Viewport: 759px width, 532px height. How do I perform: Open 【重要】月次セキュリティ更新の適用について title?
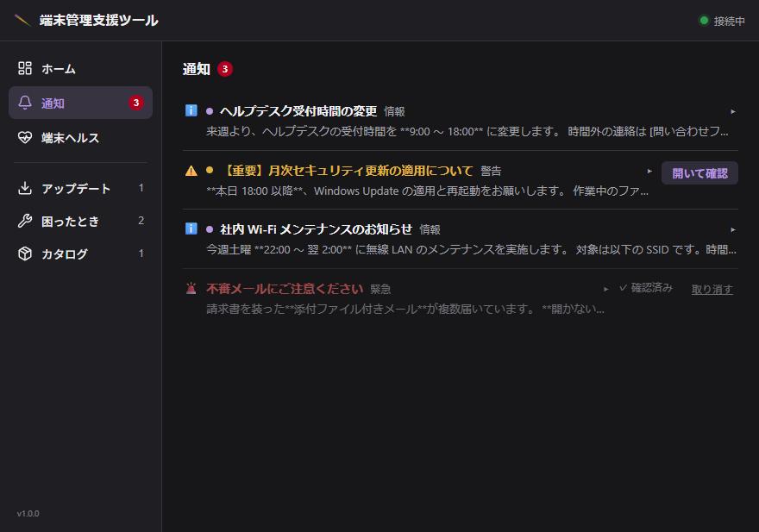point(347,171)
